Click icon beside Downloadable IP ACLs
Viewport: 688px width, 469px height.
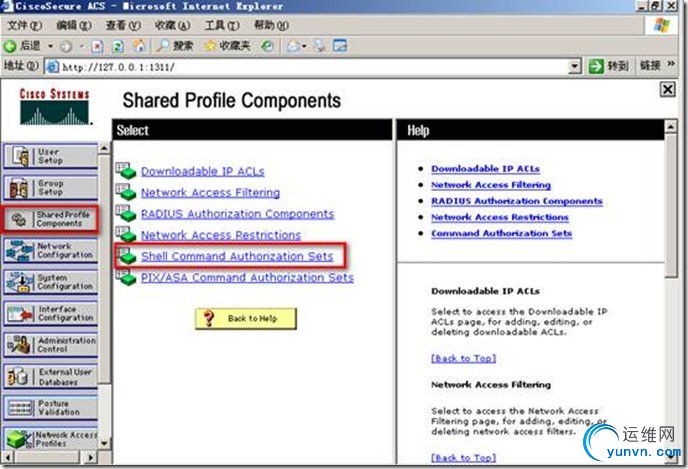(x=126, y=171)
